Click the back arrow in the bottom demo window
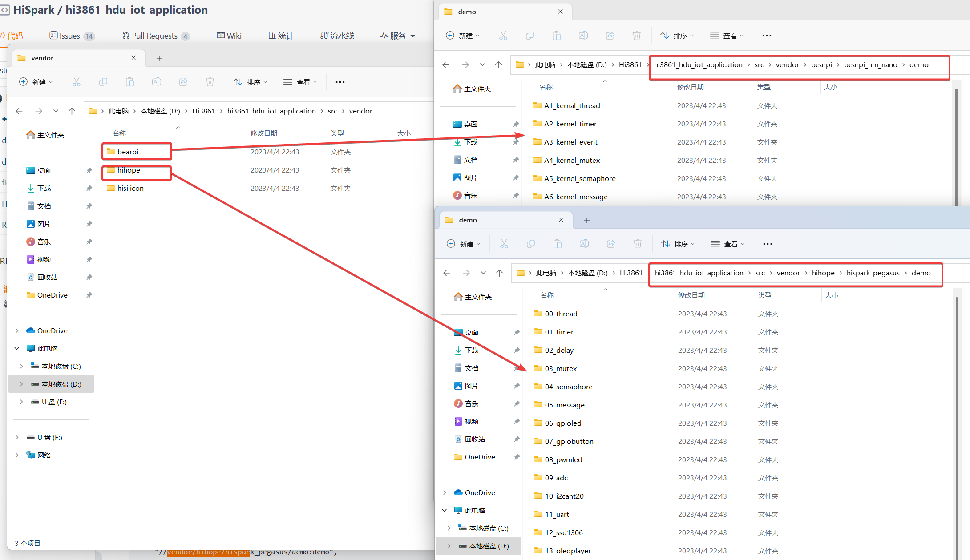The height and width of the screenshot is (560, 970). [x=447, y=273]
